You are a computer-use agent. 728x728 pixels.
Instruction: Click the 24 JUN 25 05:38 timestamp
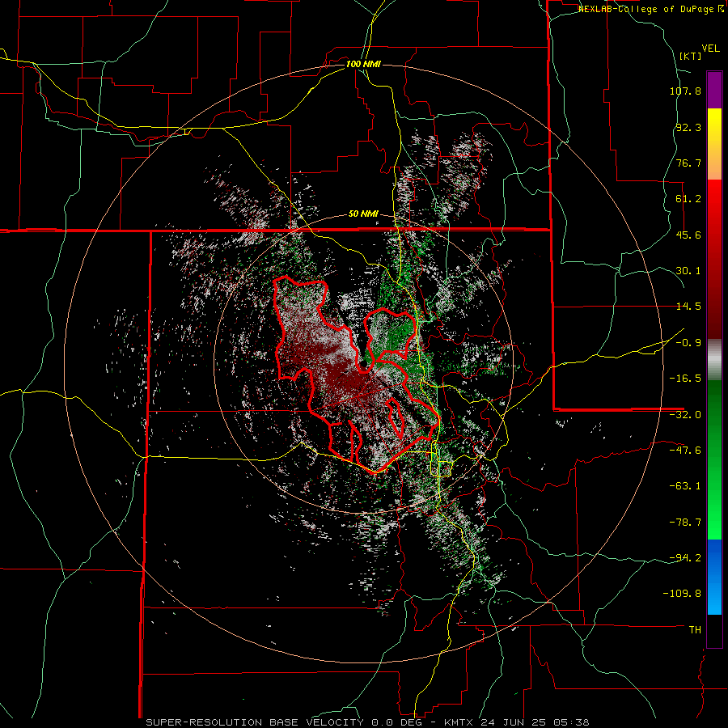point(535,722)
